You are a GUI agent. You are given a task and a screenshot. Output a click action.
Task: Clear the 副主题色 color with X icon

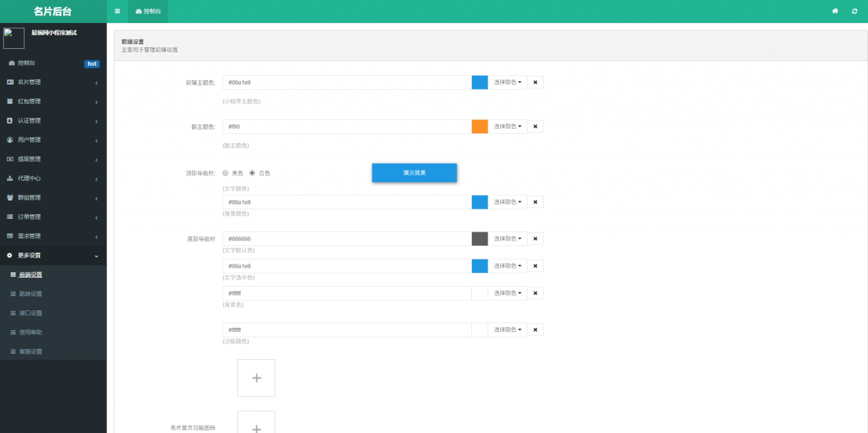535,126
